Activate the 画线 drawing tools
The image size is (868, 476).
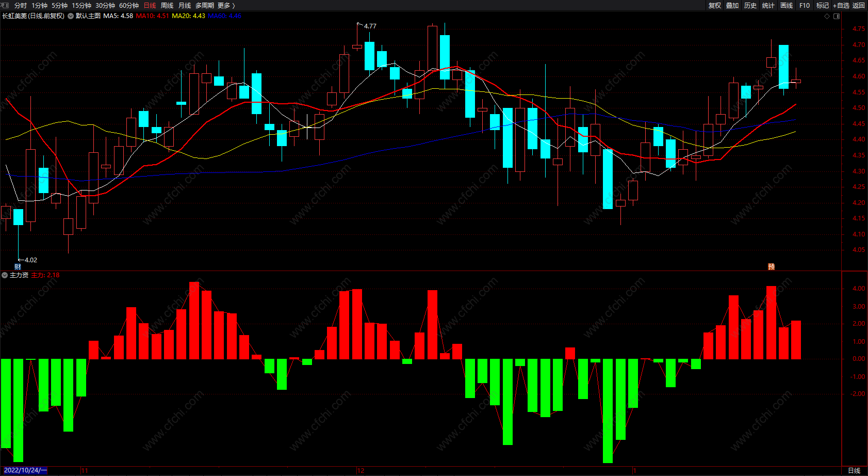(787, 5)
